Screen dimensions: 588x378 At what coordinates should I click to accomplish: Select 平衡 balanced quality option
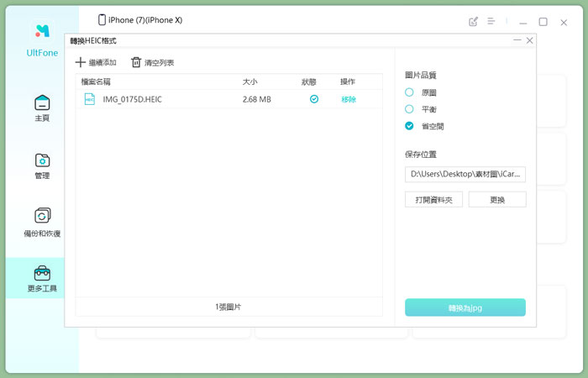[x=410, y=109]
